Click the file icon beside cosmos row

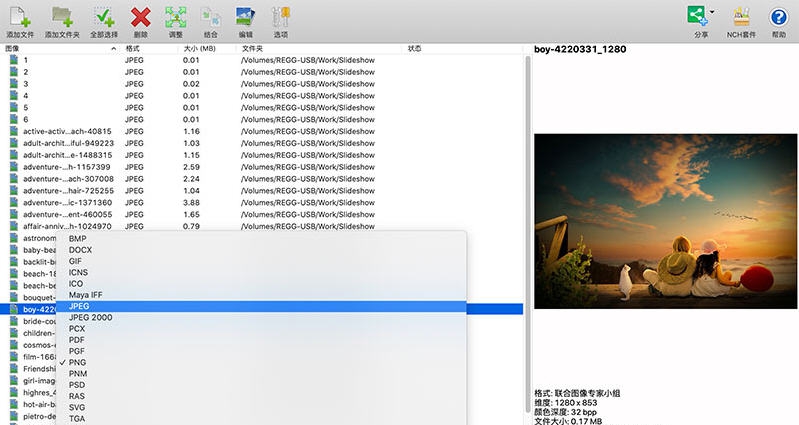(x=14, y=345)
